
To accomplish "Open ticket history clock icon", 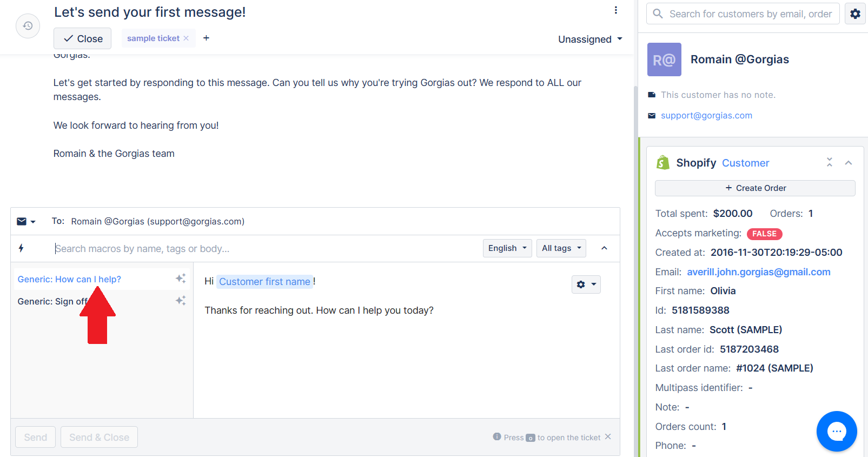I will (x=28, y=26).
